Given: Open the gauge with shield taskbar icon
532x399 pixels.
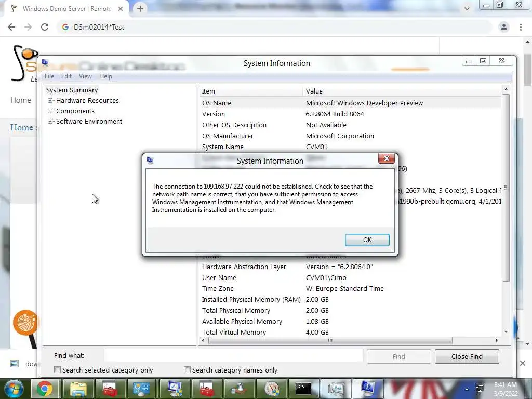Looking at the screenshot, I should click(x=271, y=389).
